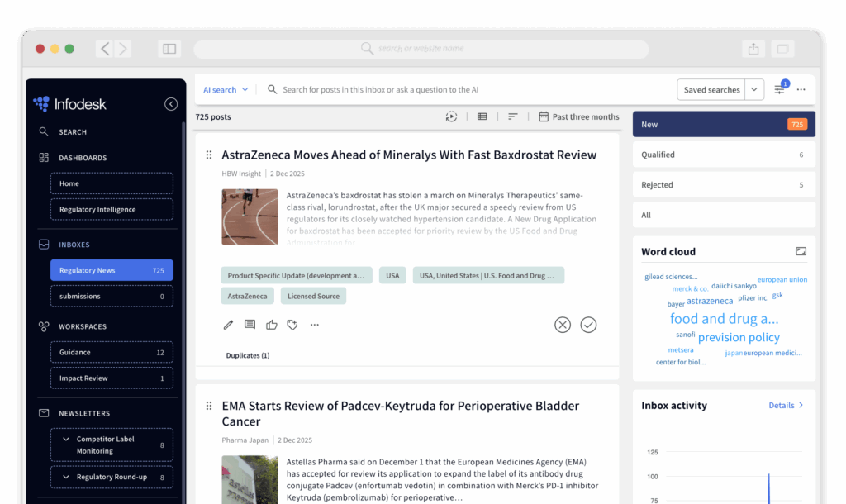The width and height of the screenshot is (846, 504).
Task: Click the edit pencil icon on AstraZeneca post
Action: [229, 325]
